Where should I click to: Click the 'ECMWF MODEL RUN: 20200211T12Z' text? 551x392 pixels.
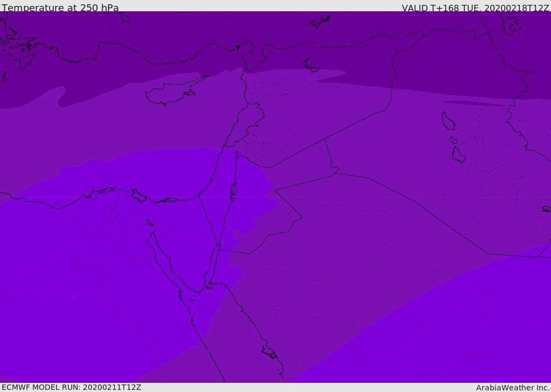(x=72, y=387)
